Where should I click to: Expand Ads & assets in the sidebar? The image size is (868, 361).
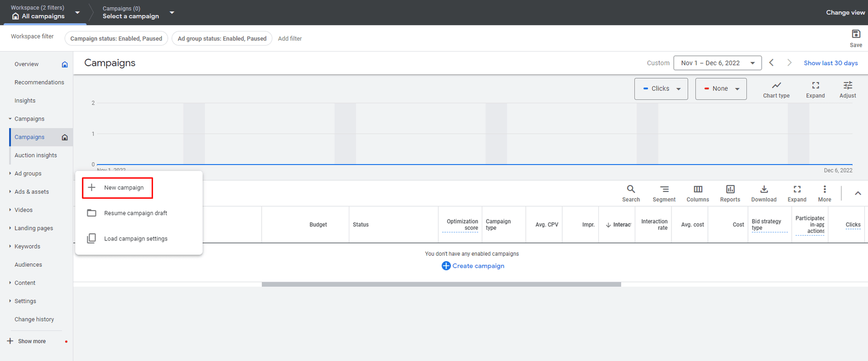click(10, 192)
